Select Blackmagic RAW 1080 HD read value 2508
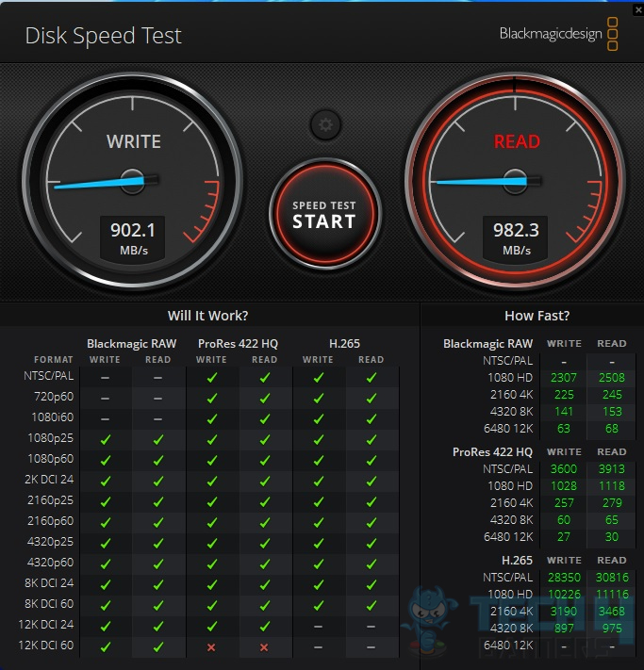The height and width of the screenshot is (670, 644). click(x=612, y=378)
